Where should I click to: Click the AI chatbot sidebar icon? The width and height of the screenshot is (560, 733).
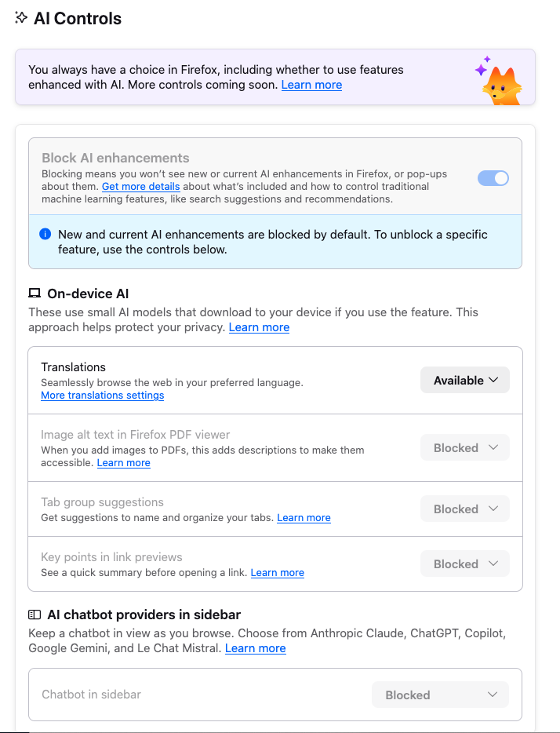pyautogui.click(x=35, y=614)
